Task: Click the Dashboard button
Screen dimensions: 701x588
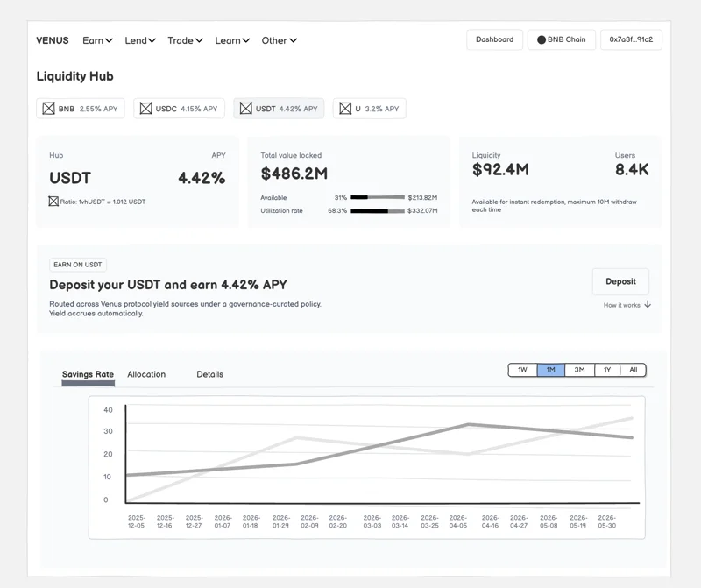Action: (x=494, y=39)
